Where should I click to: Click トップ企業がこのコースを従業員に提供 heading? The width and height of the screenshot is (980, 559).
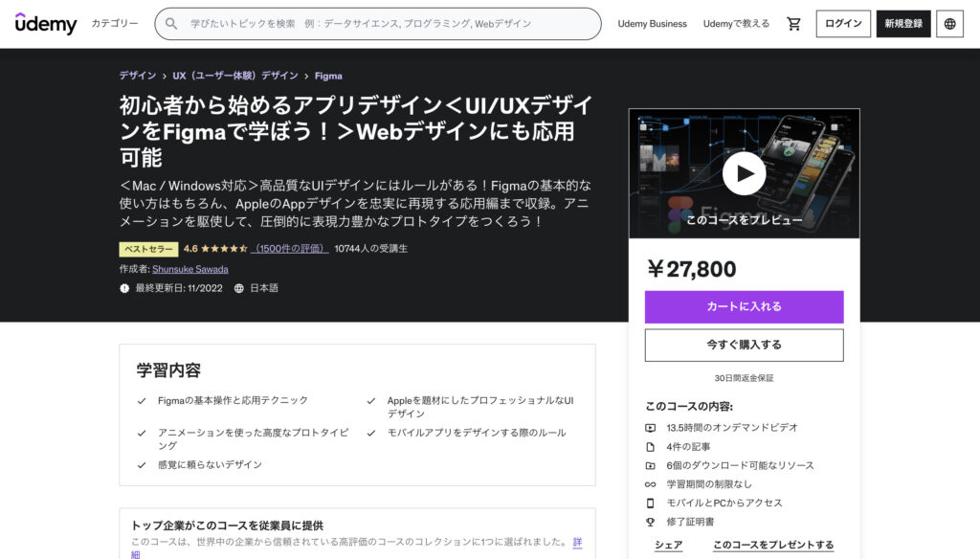click(227, 525)
